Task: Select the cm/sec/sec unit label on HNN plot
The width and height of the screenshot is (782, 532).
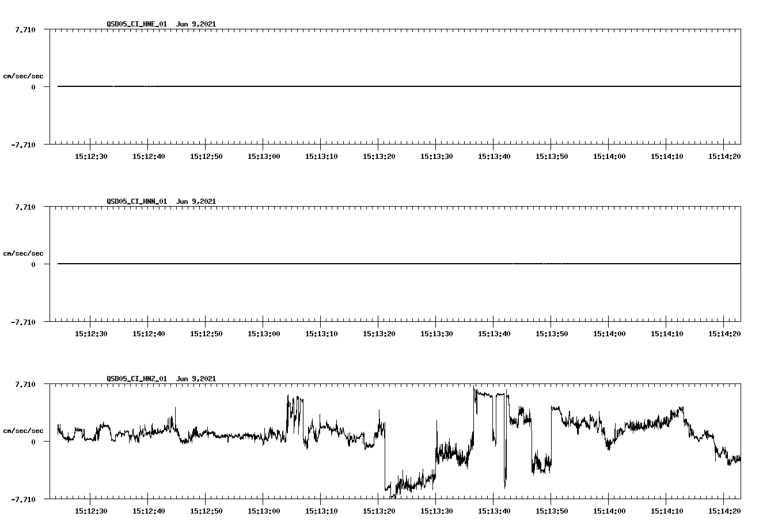Action: [23, 253]
